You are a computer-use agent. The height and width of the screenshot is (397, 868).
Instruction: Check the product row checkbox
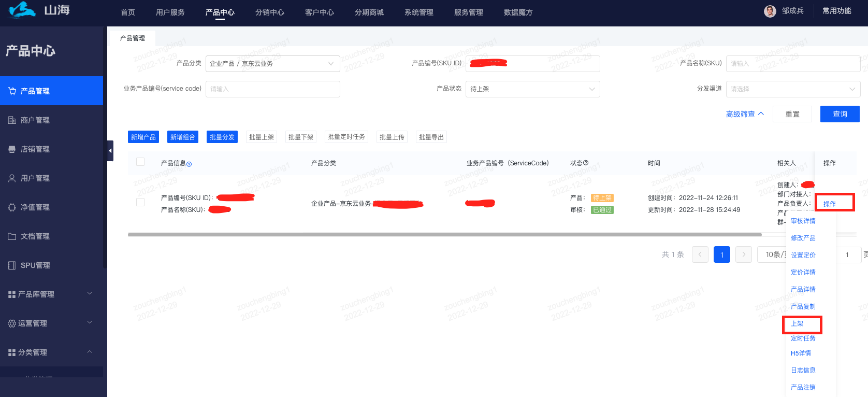pyautogui.click(x=140, y=202)
